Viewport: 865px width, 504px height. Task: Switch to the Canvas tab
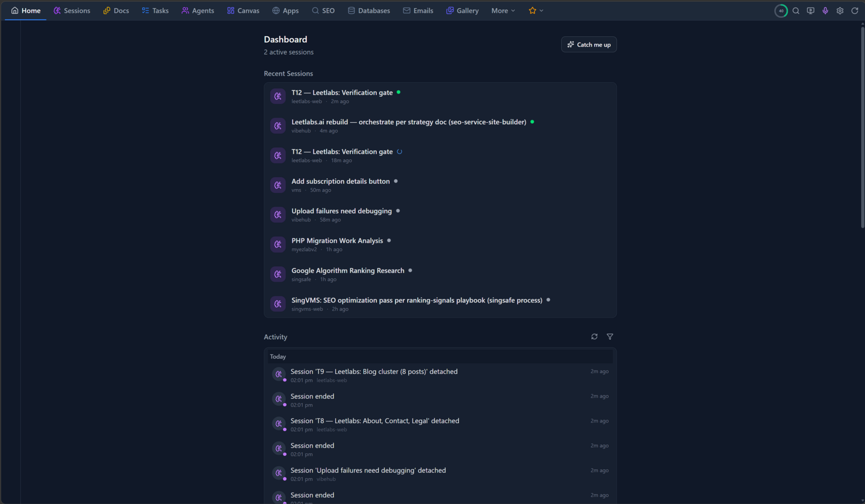click(243, 10)
